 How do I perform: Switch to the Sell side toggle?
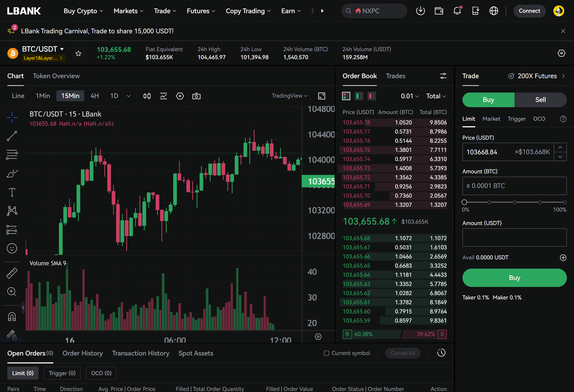click(x=540, y=100)
